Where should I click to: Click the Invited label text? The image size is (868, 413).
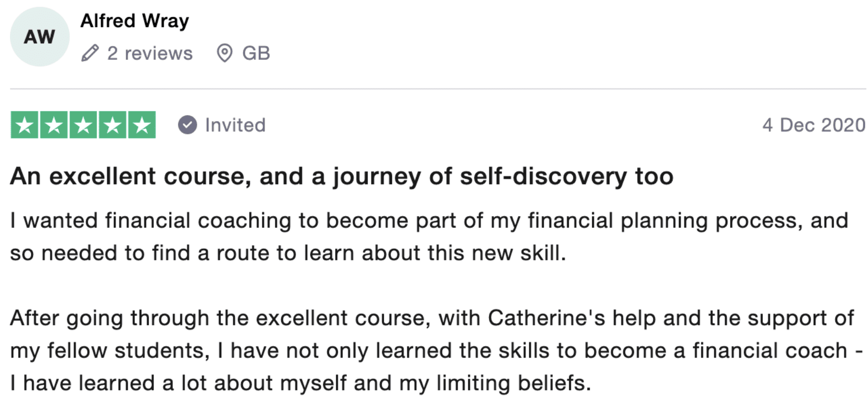pos(235,125)
